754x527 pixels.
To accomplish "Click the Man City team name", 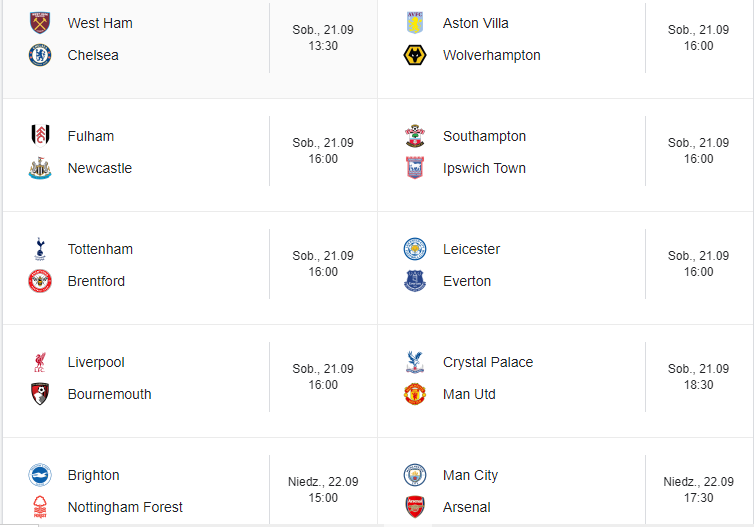I will pyautogui.click(x=470, y=475).
